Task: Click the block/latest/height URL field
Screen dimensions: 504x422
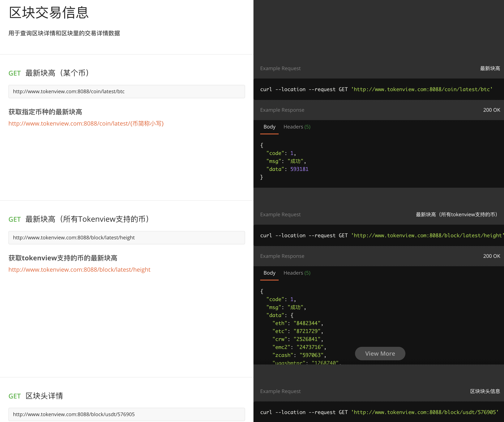Action: point(127,237)
